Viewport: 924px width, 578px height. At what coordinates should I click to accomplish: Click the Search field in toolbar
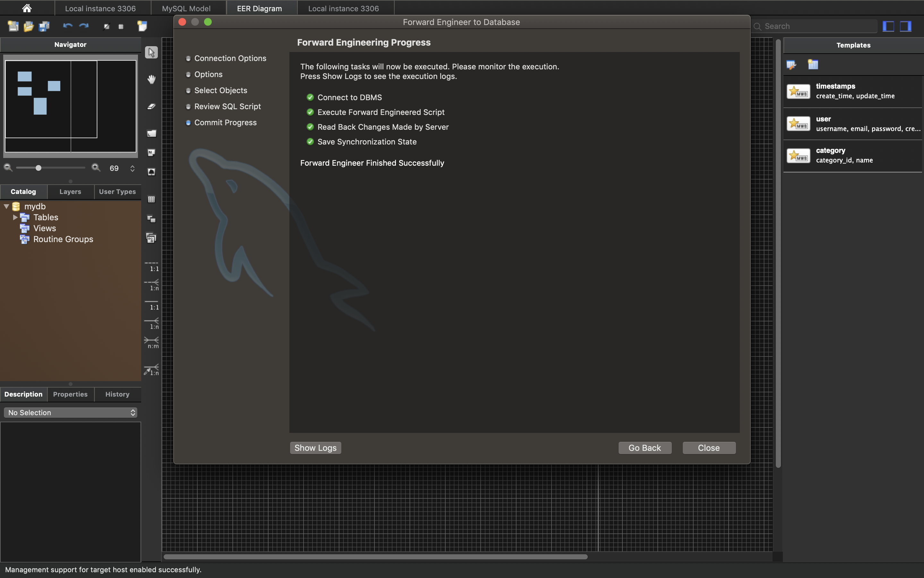click(x=814, y=26)
